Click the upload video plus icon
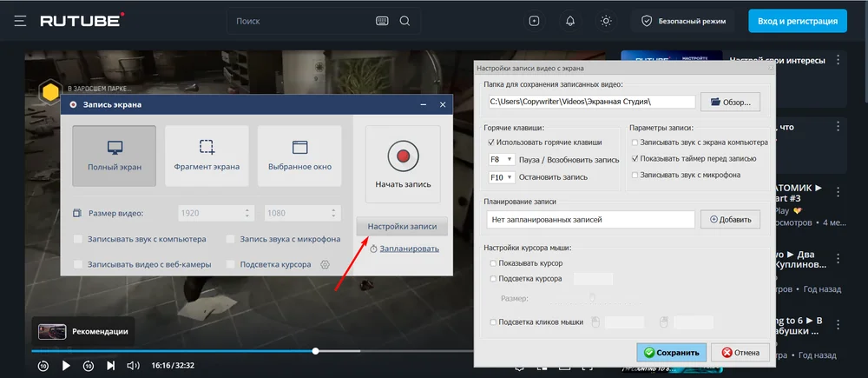868x378 pixels. click(534, 20)
